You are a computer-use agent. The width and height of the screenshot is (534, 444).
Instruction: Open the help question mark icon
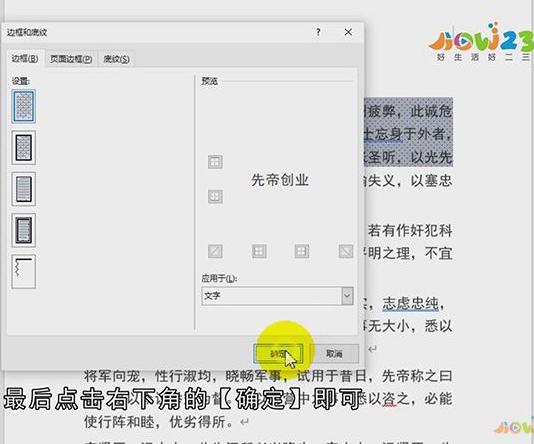pyautogui.click(x=318, y=32)
